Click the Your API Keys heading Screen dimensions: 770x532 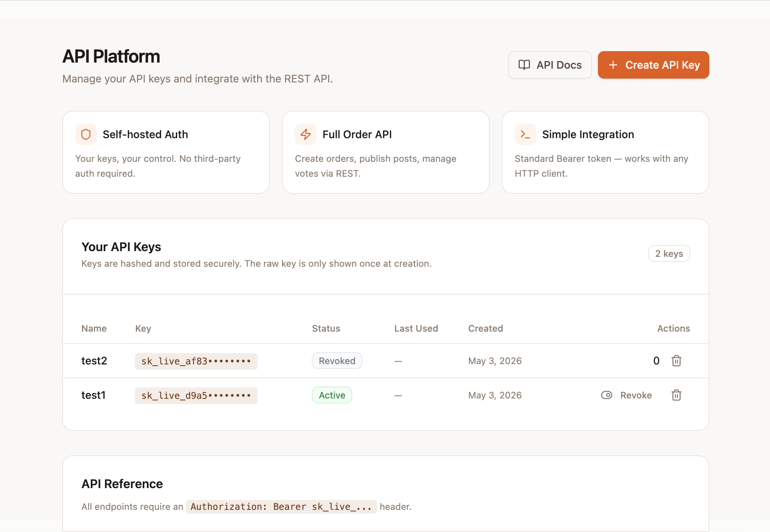click(x=121, y=247)
